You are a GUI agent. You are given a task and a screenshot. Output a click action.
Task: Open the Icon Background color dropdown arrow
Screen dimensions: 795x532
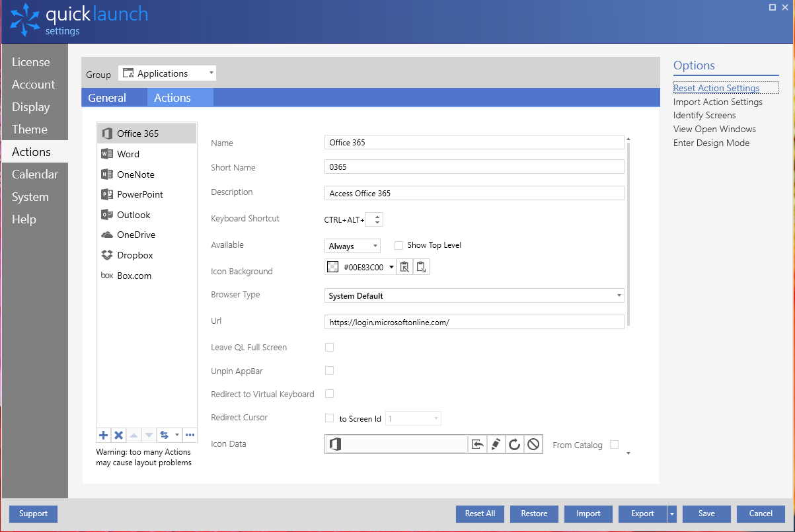coord(391,267)
